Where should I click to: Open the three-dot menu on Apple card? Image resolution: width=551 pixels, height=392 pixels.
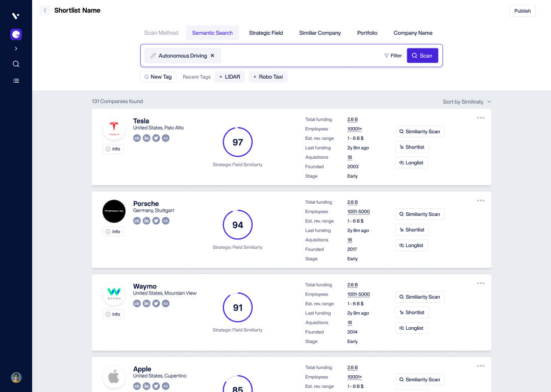click(481, 365)
